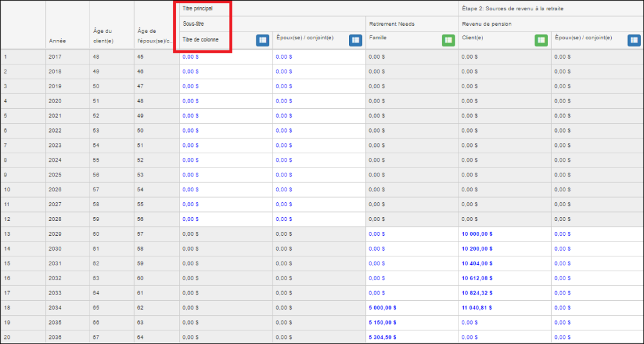Screen dimensions: 644x344
Task: Select the 5 150,00 $ Famille cell
Action: point(412,323)
